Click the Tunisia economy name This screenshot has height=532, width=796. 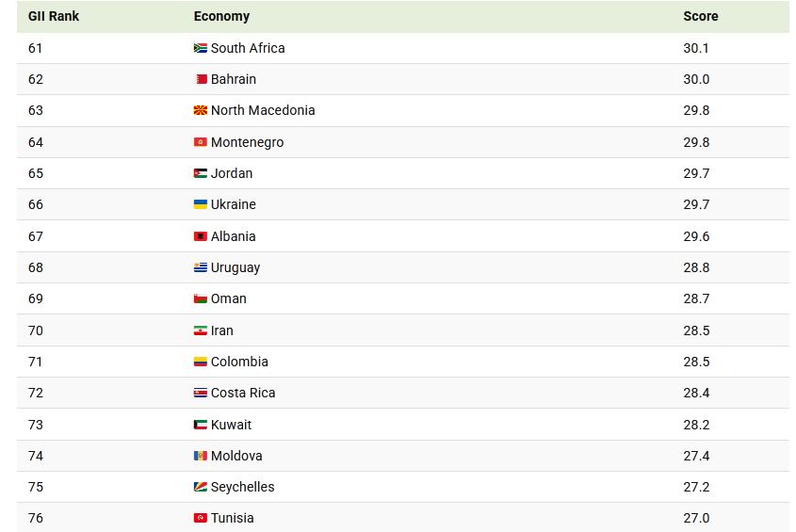(232, 518)
